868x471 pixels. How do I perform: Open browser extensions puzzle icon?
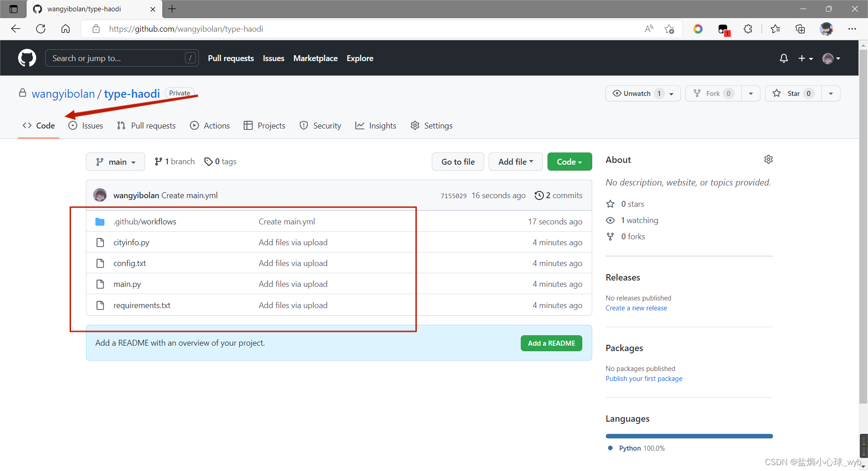(748, 29)
